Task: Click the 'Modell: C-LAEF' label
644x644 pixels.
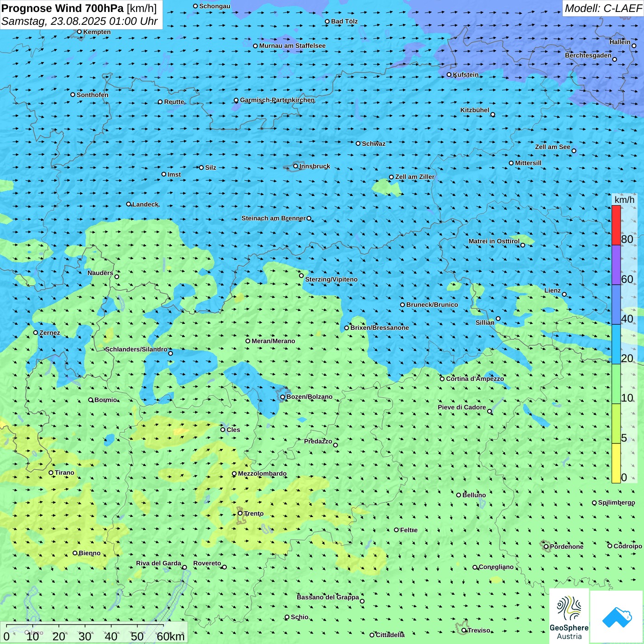Action: tap(603, 8)
